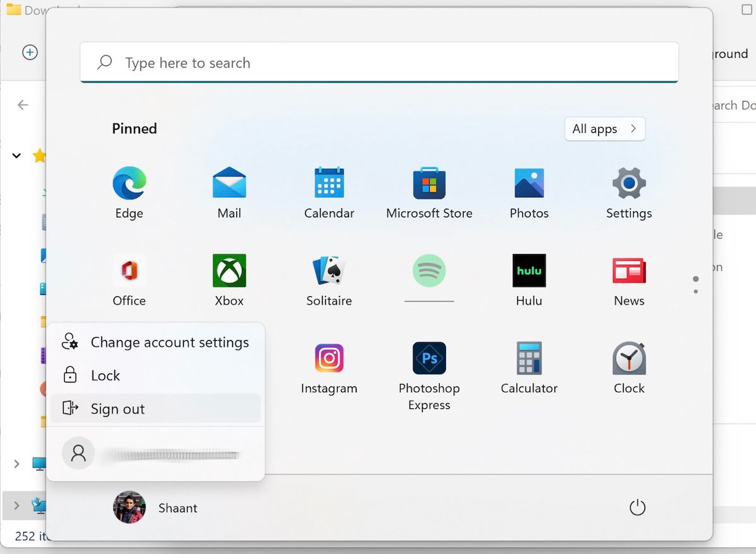Click the back arrow in File Explorer

pos(23,105)
